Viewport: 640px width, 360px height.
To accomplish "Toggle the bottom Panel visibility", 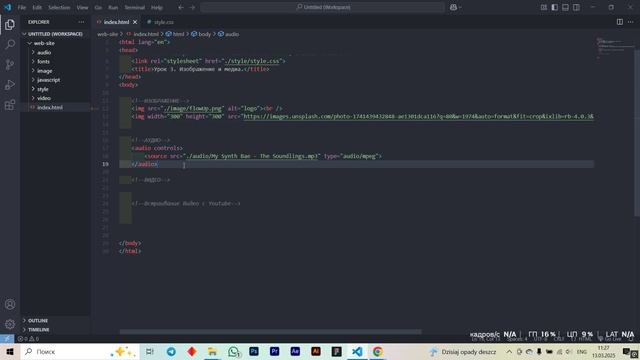I will point(565,7).
